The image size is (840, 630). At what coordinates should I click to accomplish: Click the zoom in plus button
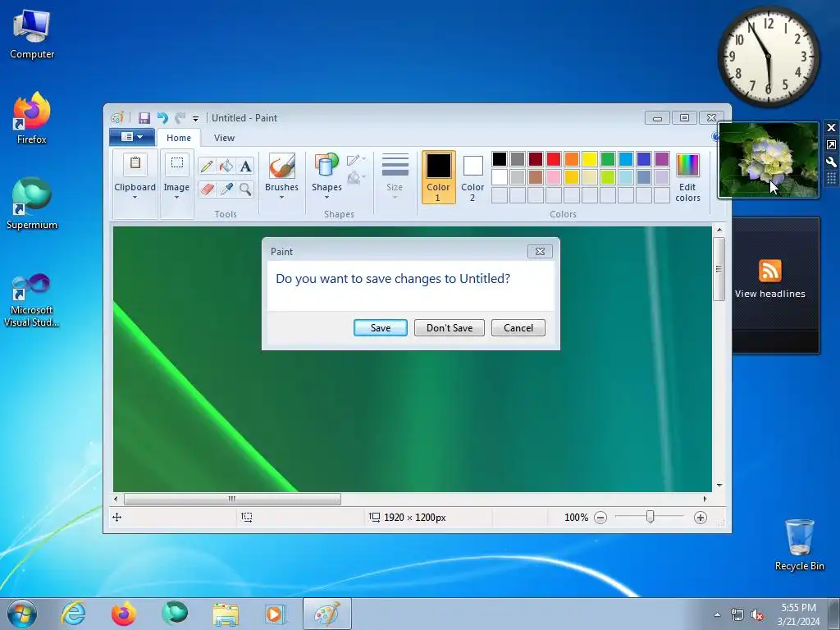point(701,518)
